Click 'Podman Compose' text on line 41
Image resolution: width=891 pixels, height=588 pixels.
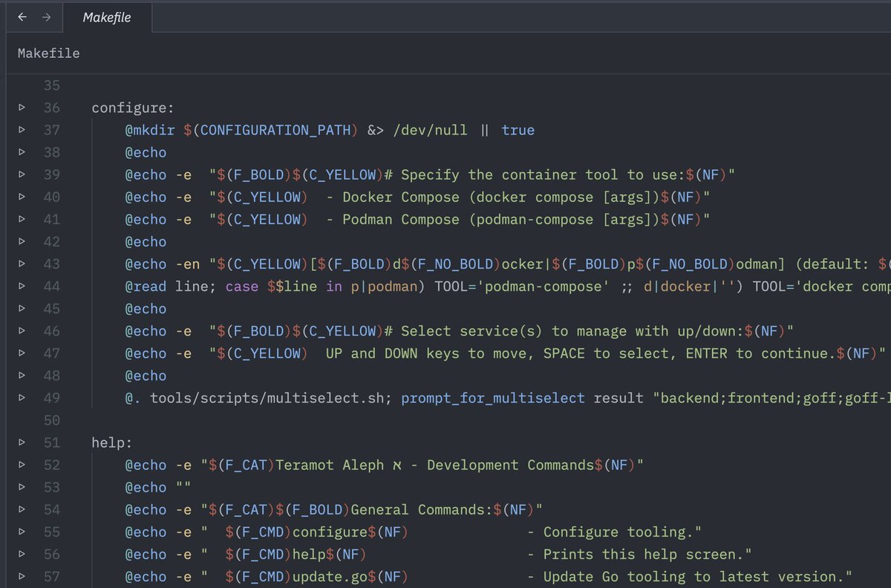[401, 219]
